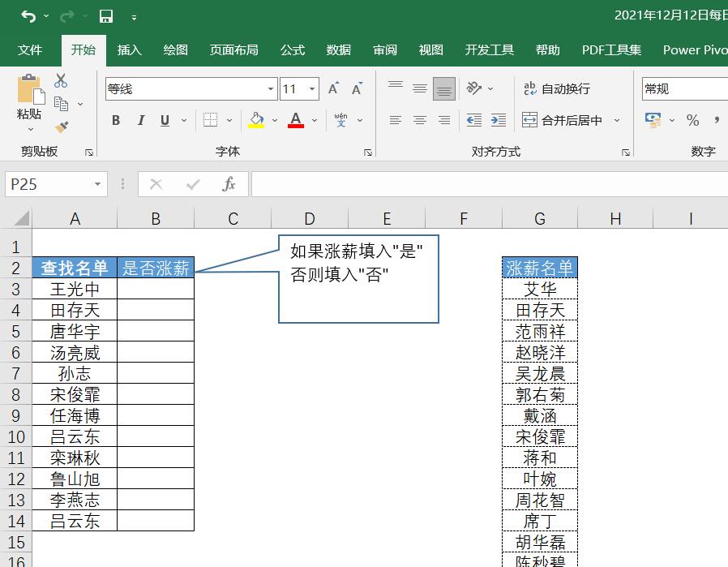The width and height of the screenshot is (728, 567).
Task: Toggle bottom align button
Action: 444,88
